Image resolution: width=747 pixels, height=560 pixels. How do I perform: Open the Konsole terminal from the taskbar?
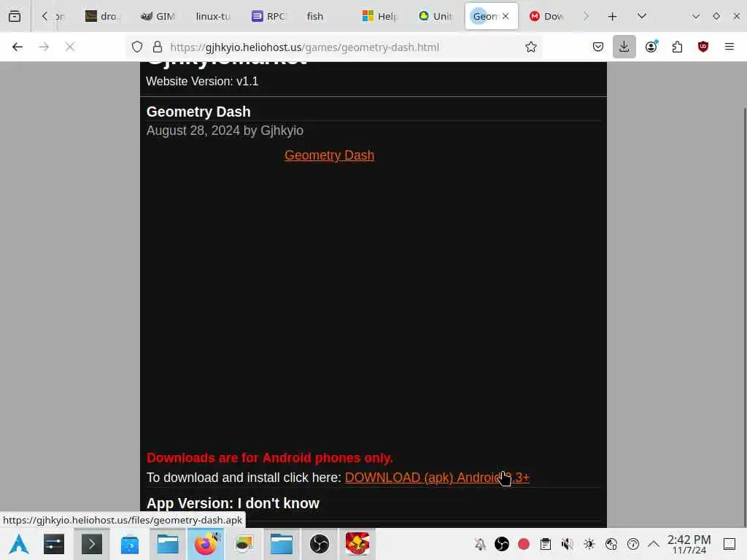coord(91,544)
